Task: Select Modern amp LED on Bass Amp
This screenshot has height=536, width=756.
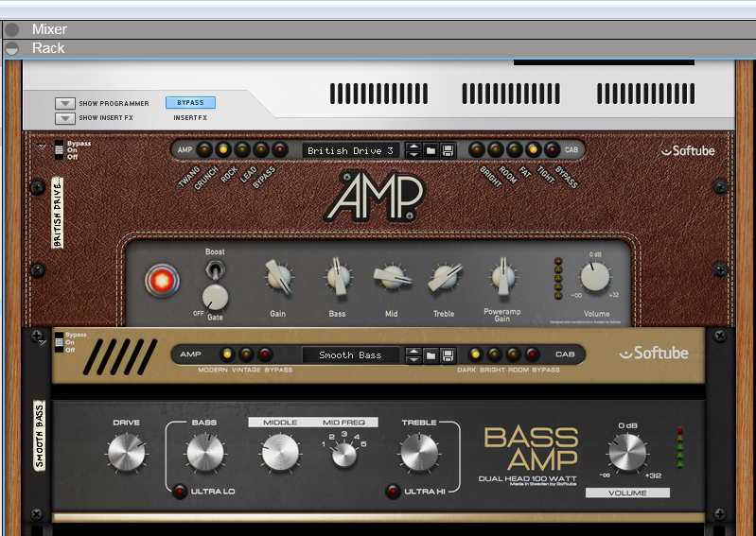Action: (226, 354)
